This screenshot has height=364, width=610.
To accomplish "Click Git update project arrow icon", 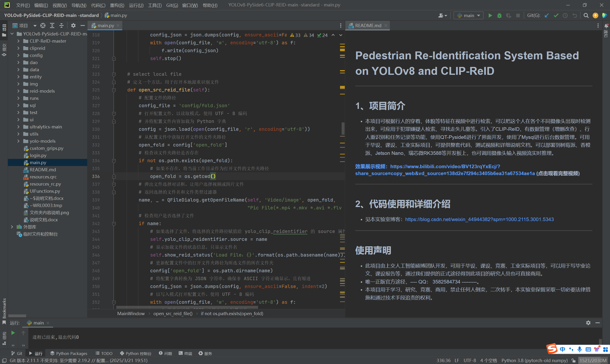I will 546,15.
